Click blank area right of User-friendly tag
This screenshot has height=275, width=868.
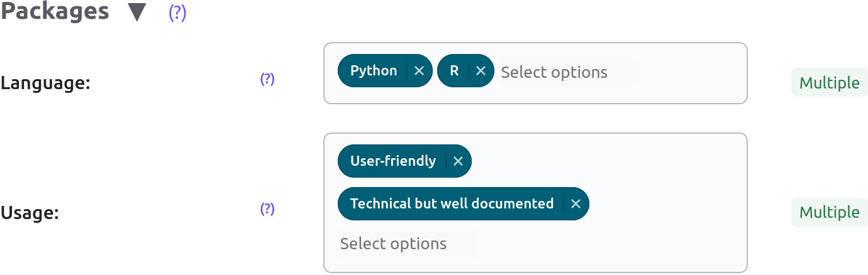(604, 161)
